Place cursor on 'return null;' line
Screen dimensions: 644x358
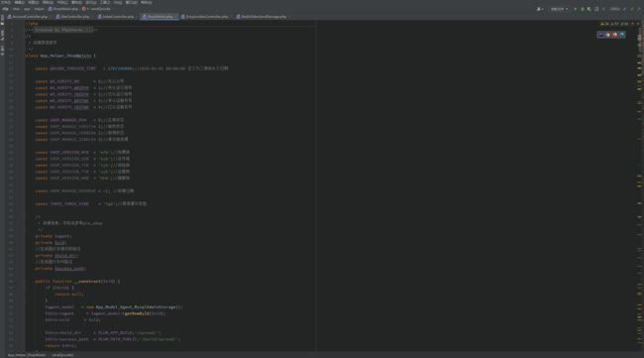point(69,295)
